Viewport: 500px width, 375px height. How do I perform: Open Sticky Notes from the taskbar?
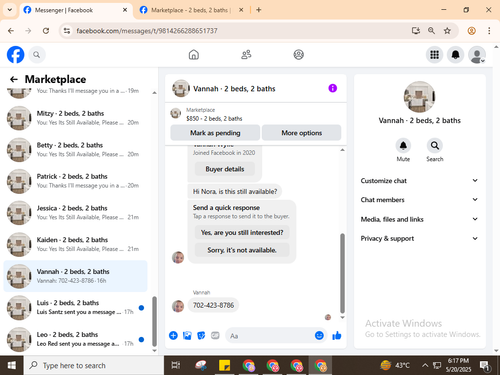click(224, 365)
